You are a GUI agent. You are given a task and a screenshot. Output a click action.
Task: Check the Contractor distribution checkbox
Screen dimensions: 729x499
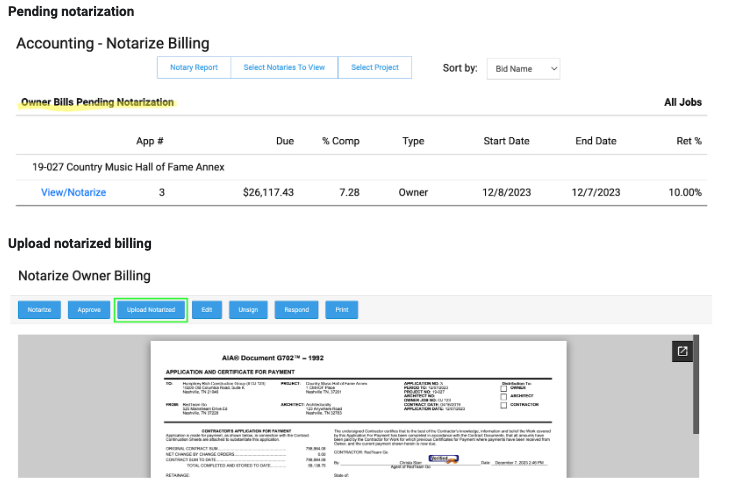tap(504, 405)
